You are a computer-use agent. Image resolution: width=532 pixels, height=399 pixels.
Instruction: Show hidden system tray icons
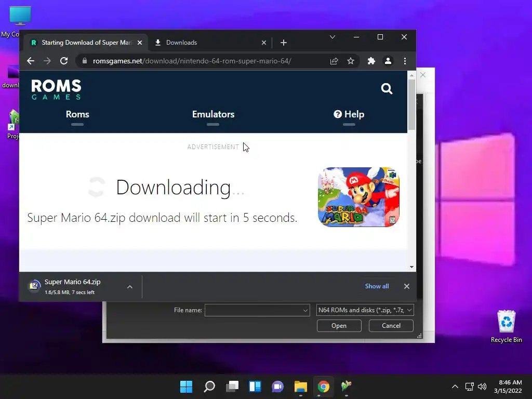point(455,387)
